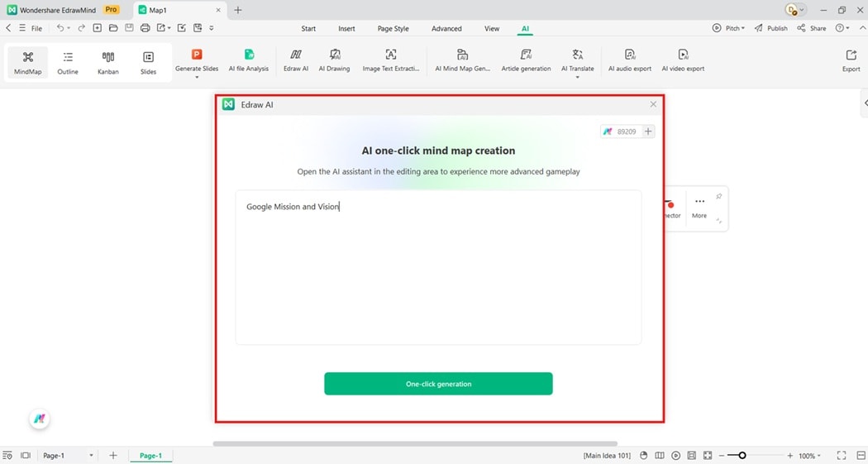Open the File menu
The height and width of the screenshot is (464, 868).
tap(36, 28)
